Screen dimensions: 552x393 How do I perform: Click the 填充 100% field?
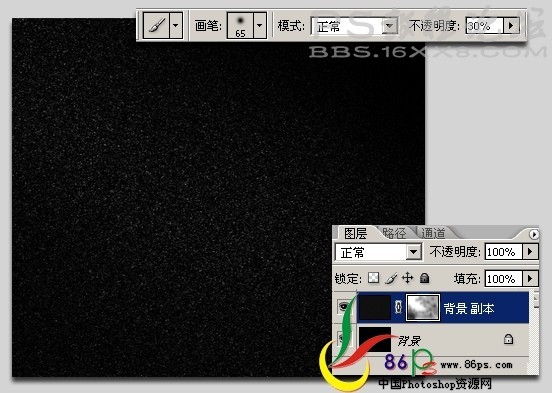(x=503, y=279)
